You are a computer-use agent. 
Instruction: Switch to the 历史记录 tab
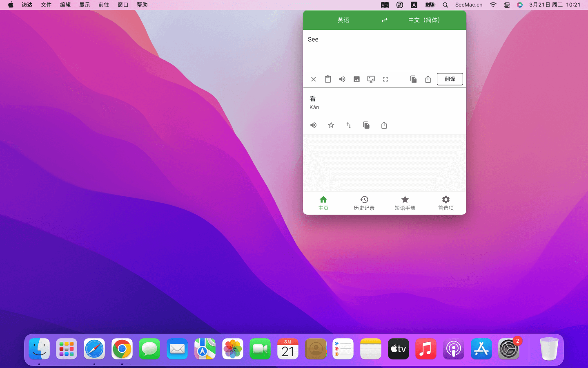pos(364,203)
